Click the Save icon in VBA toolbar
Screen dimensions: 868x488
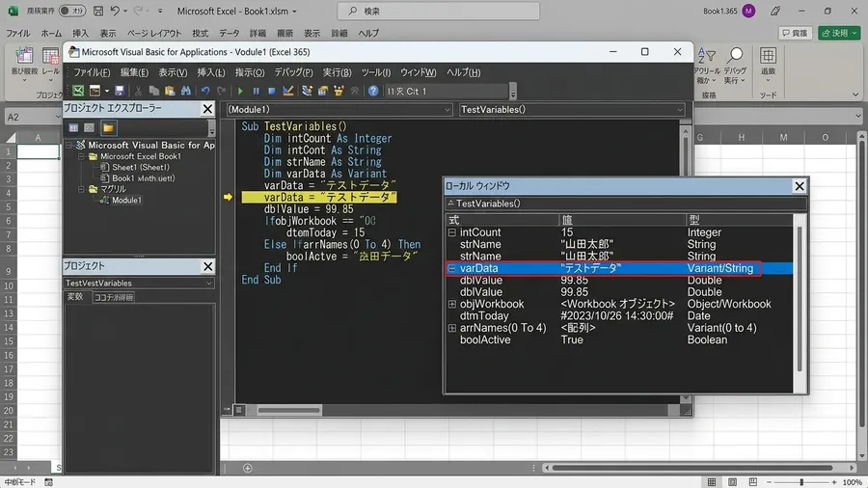click(119, 91)
